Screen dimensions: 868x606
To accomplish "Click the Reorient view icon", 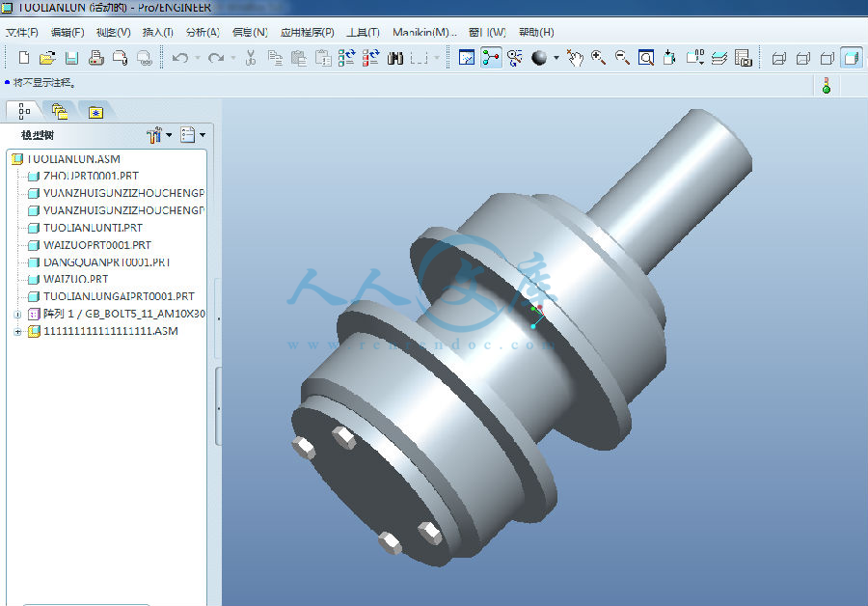I will click(670, 58).
